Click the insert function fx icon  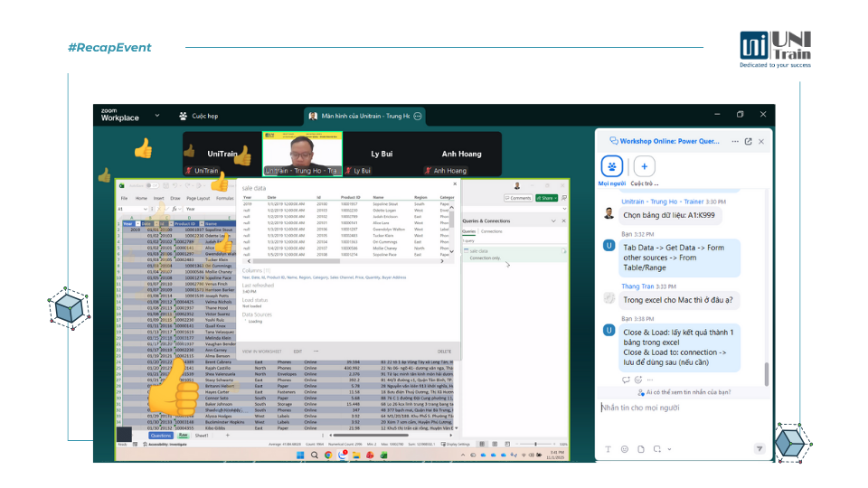[174, 209]
